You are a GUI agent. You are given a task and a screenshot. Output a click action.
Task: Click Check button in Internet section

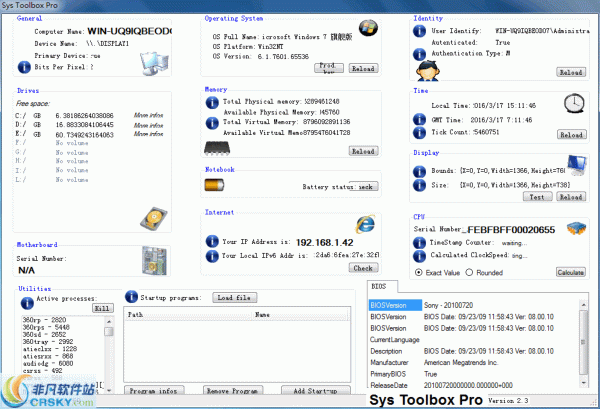click(363, 268)
